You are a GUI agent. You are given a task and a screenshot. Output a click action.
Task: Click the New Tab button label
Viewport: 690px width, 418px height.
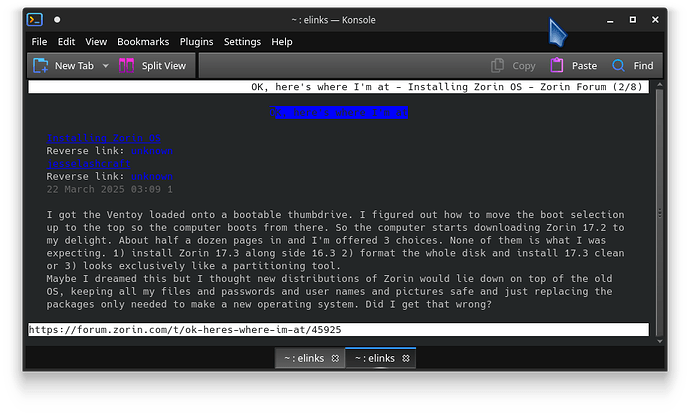(x=74, y=66)
